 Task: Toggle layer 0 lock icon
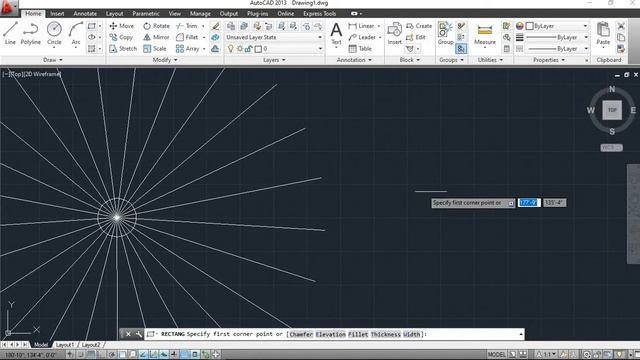point(248,49)
